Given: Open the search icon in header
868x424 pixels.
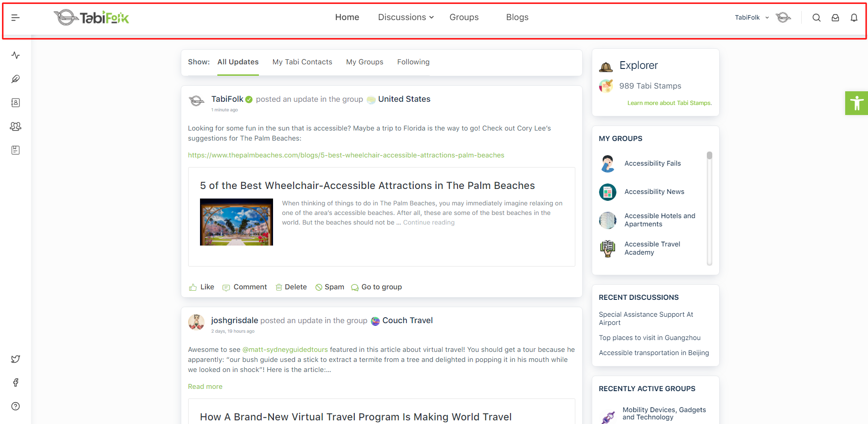Looking at the screenshot, I should tap(816, 17).
